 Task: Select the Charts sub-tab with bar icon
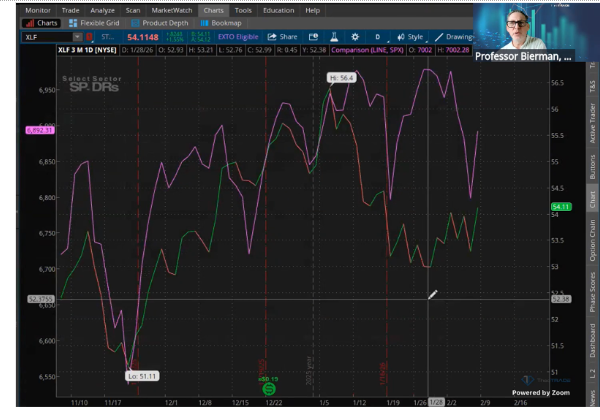click(x=41, y=23)
